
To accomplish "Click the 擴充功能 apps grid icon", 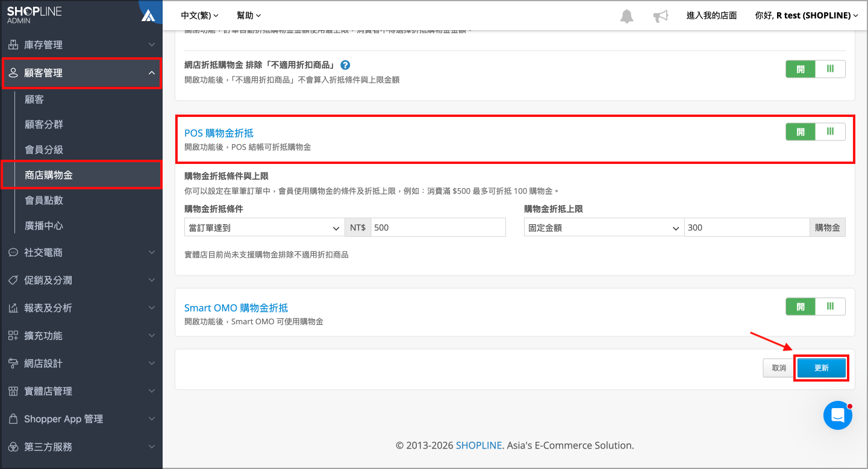I will (13, 336).
